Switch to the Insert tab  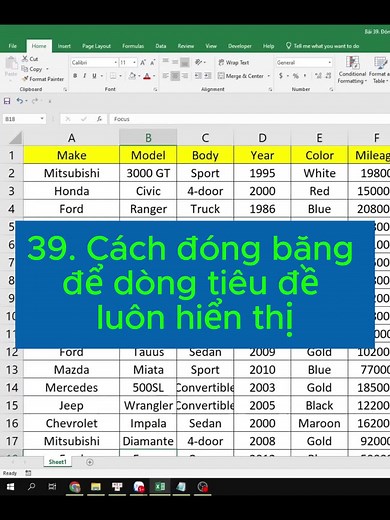64,46
